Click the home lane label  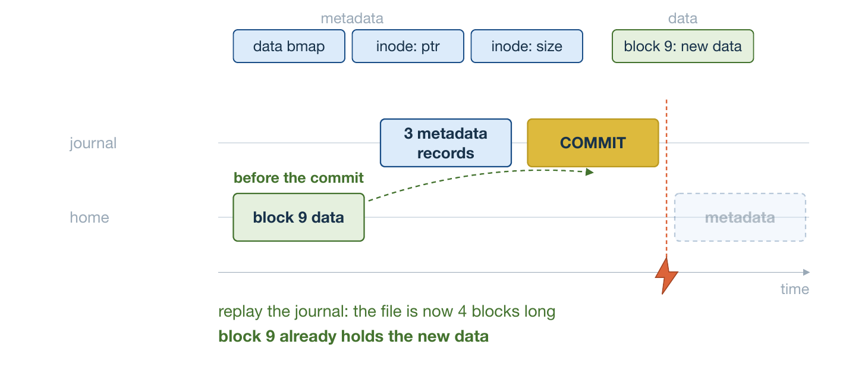(90, 217)
